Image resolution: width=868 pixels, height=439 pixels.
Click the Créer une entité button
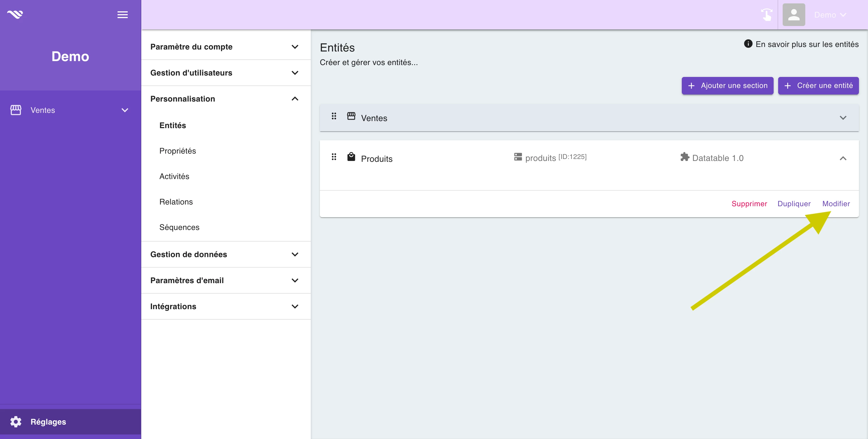click(818, 86)
